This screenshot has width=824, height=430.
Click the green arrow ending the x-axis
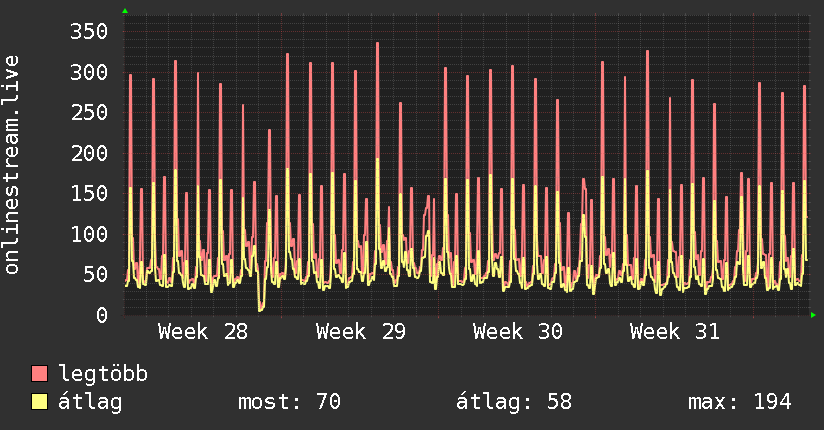pyautogui.click(x=813, y=315)
